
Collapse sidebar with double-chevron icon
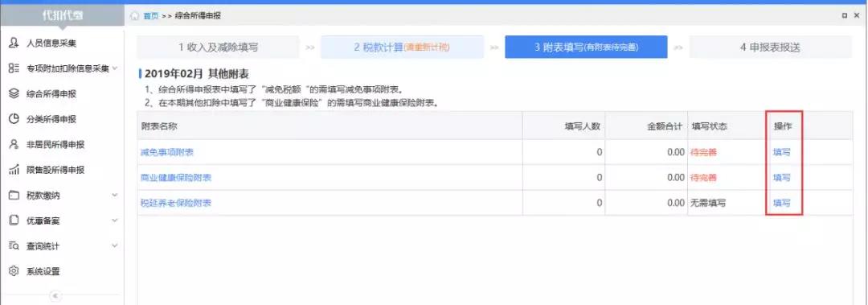click(55, 295)
